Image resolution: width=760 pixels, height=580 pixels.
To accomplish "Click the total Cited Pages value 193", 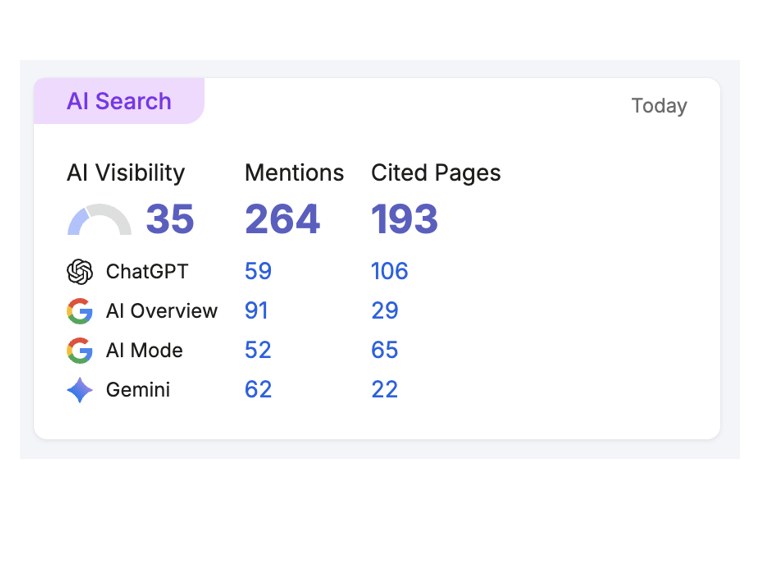I will pyautogui.click(x=405, y=219).
